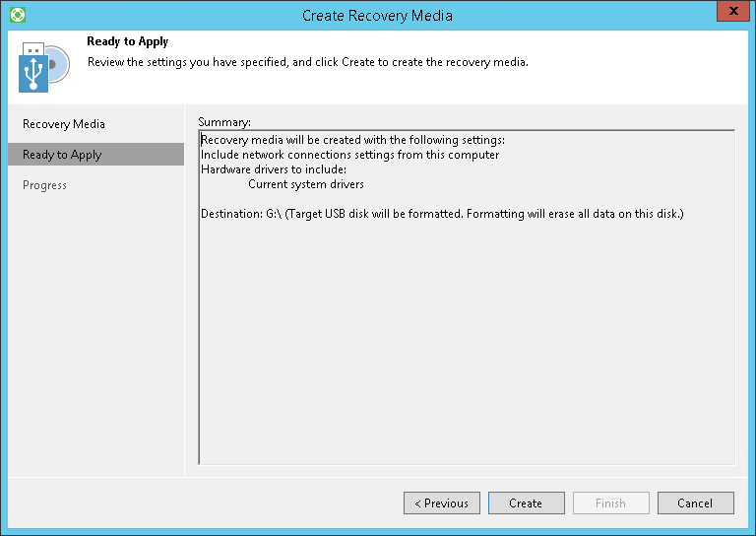Click the 'Destination: G:\' line

tap(442, 214)
